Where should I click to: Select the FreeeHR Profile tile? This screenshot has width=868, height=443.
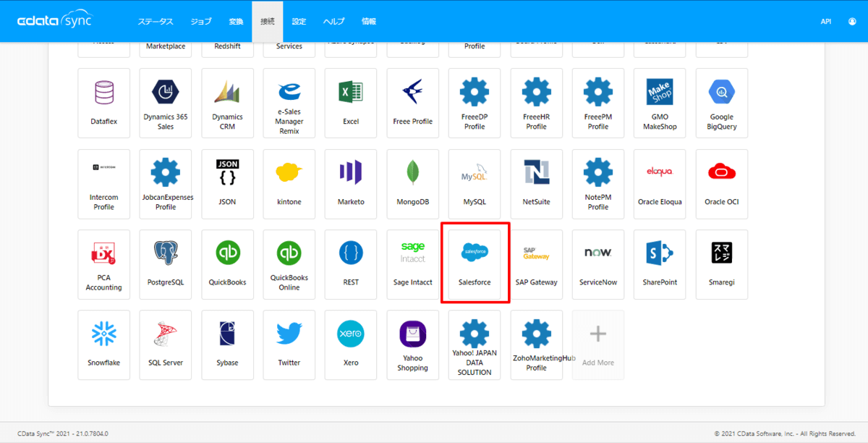coord(537,103)
